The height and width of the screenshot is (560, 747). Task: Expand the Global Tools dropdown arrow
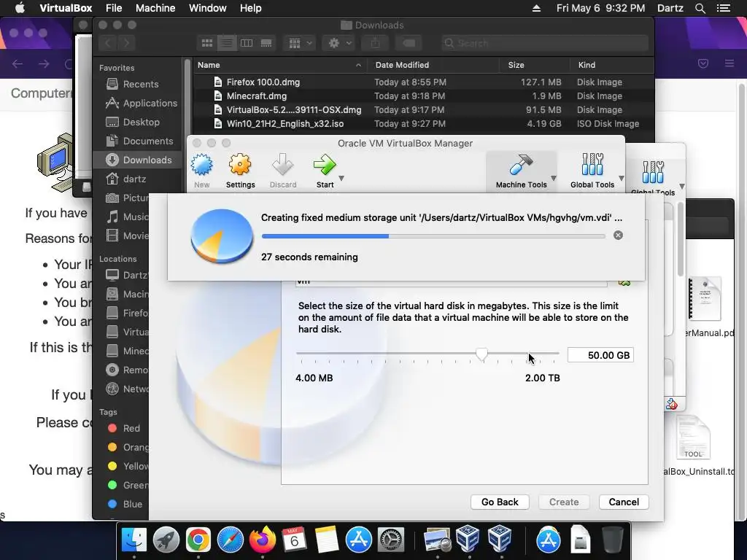(622, 179)
